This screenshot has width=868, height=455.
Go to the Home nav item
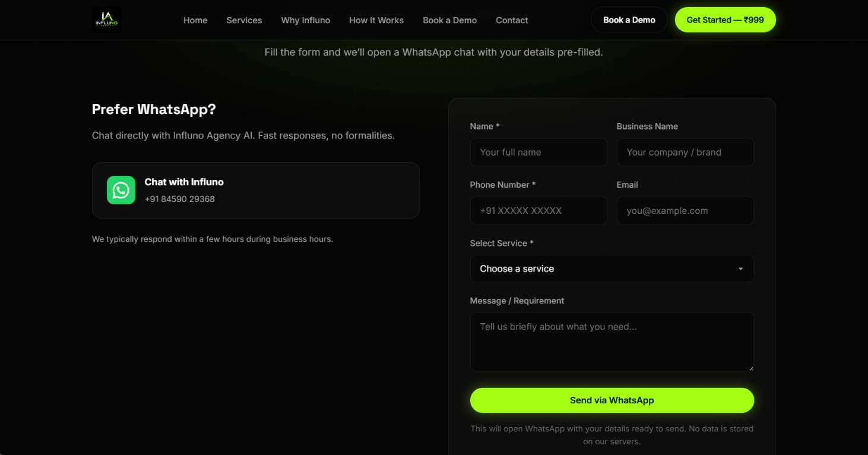(x=195, y=20)
